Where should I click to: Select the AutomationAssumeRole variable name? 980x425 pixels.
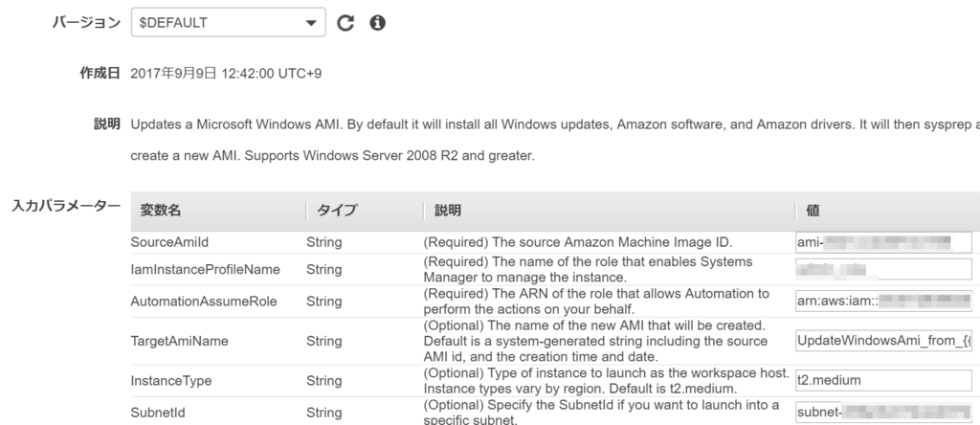coord(204,302)
